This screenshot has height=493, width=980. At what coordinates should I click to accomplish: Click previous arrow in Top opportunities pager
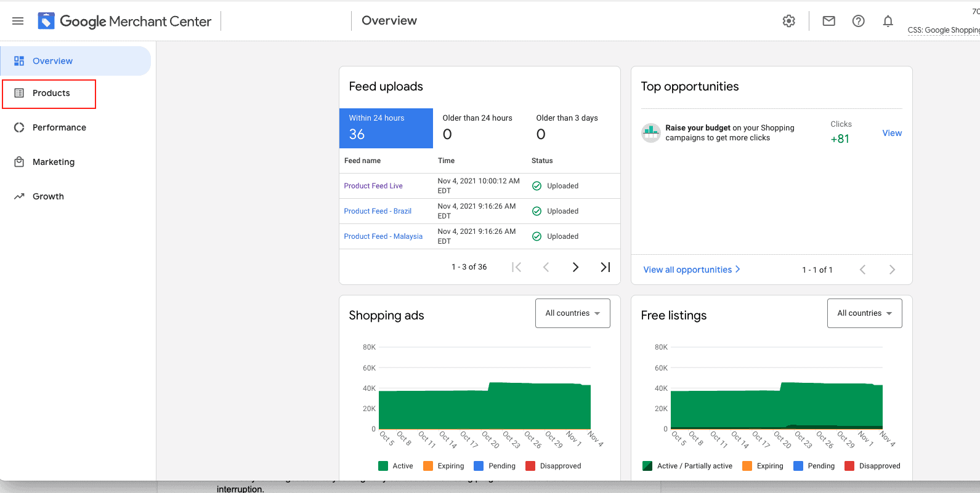click(862, 270)
